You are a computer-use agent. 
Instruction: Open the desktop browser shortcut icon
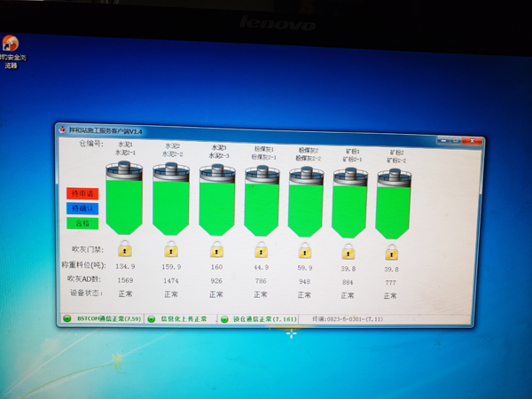(12, 45)
